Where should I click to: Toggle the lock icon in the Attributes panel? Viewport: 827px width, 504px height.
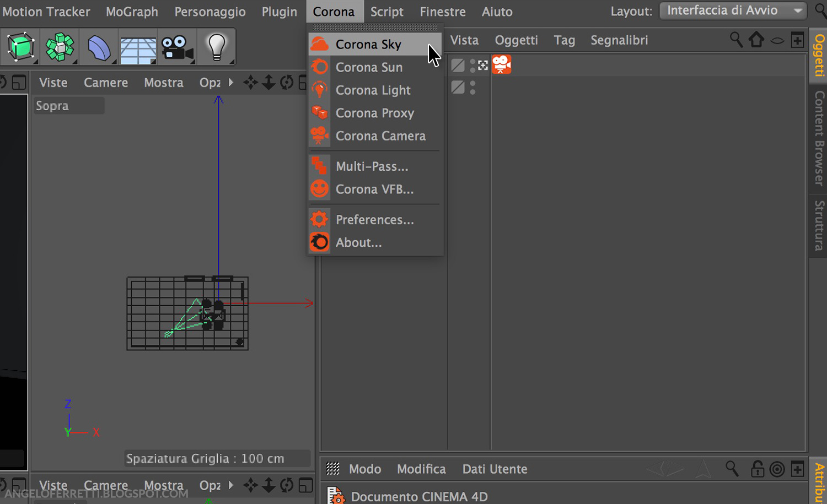click(x=758, y=469)
